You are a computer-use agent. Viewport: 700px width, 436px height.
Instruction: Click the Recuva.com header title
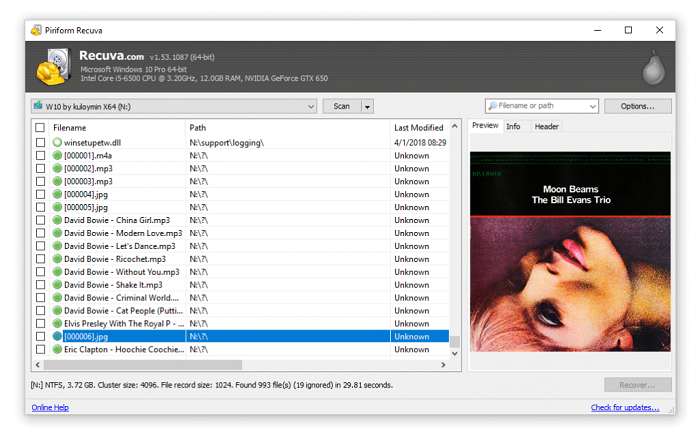112,56
